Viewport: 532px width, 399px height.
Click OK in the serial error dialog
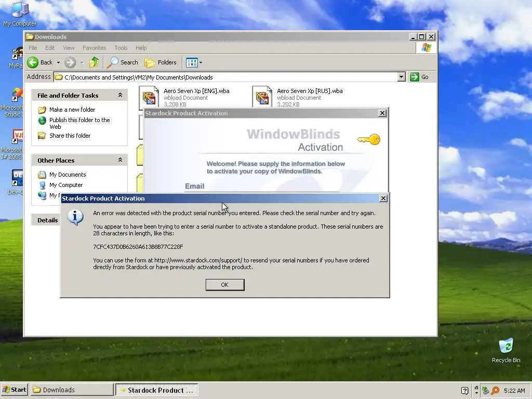point(224,285)
